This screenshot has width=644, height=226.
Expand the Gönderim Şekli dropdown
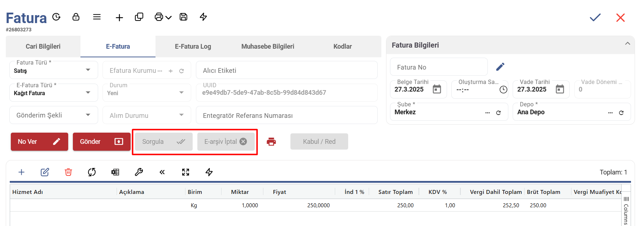[x=88, y=115]
